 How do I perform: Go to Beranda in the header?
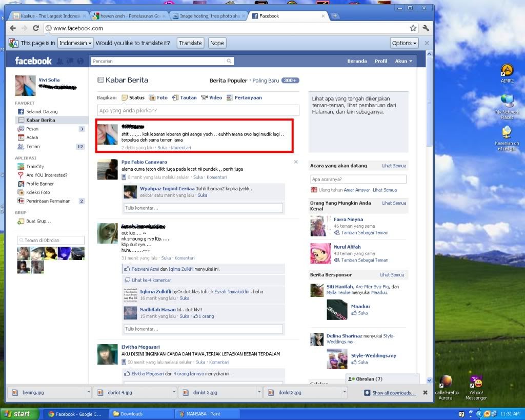pos(357,61)
